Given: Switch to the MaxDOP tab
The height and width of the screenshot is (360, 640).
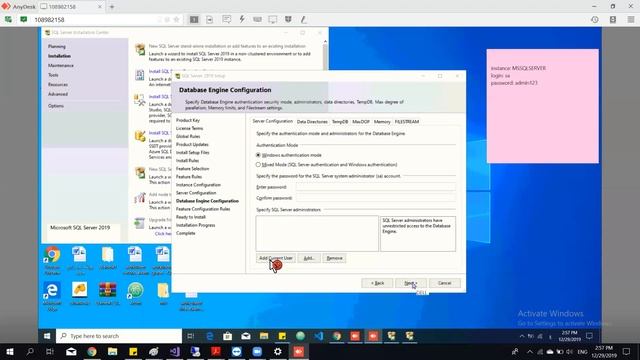Looking at the screenshot, I should coord(361,122).
